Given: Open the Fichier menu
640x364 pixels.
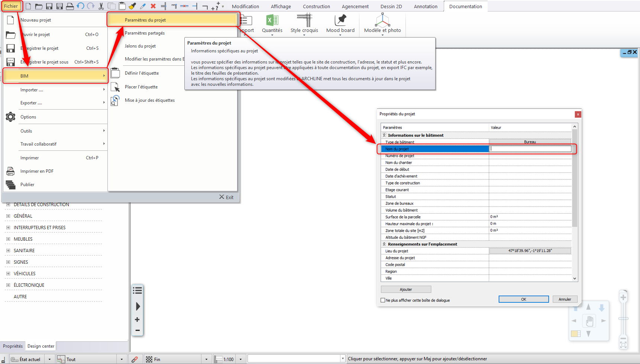Looking at the screenshot, I should click(x=11, y=6).
